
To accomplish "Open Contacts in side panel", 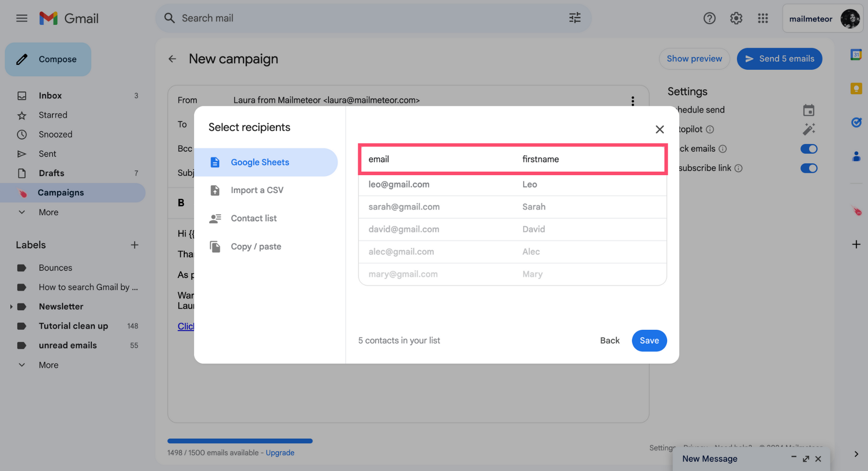I will click(x=856, y=156).
